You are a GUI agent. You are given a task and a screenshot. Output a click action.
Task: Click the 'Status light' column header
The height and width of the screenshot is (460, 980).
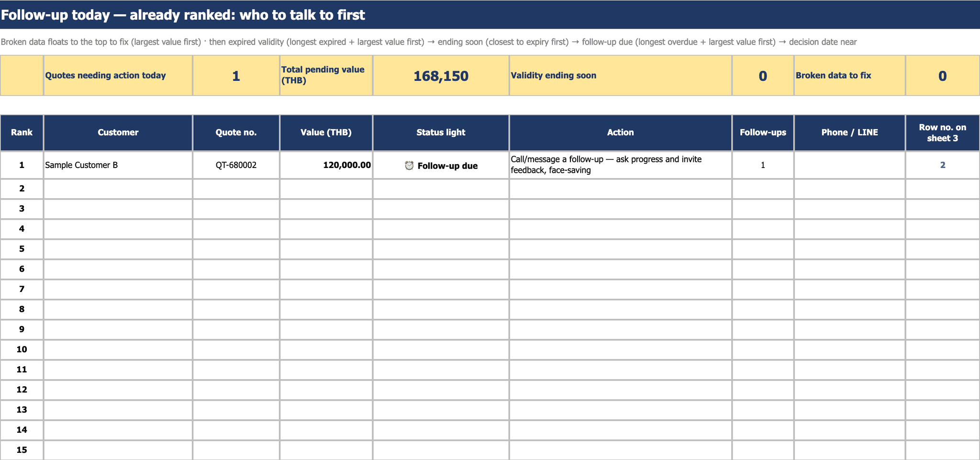pyautogui.click(x=441, y=133)
